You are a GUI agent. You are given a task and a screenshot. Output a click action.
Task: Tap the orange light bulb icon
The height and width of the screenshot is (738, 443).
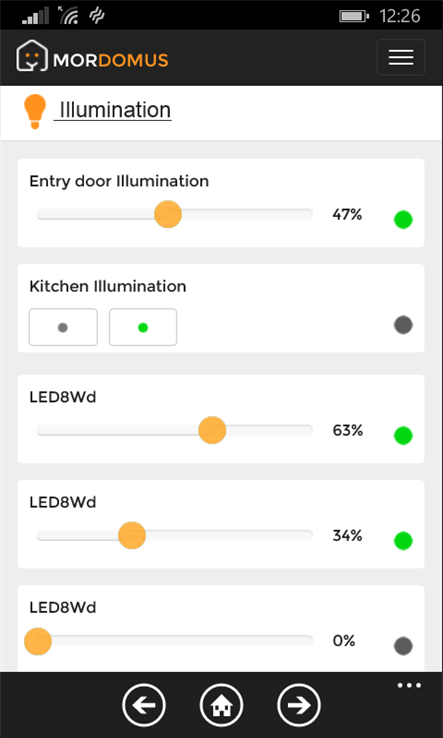(35, 111)
